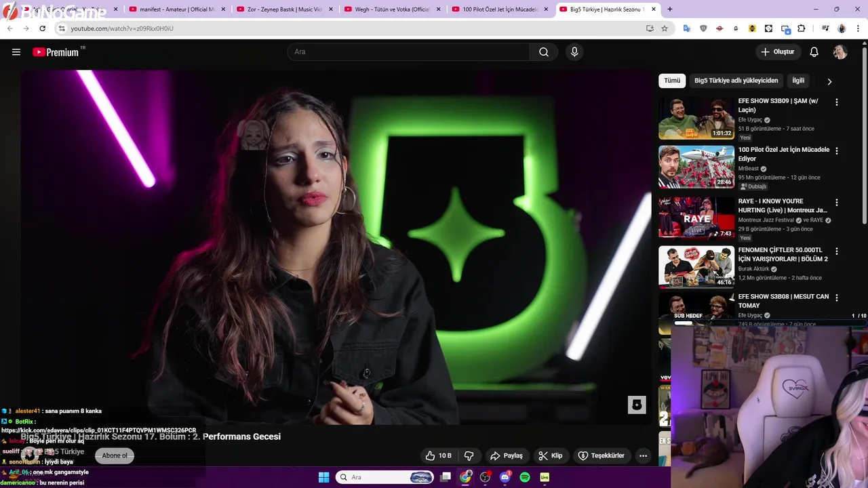Open Chrome three-dot menu
The image size is (868, 488).
(858, 28)
